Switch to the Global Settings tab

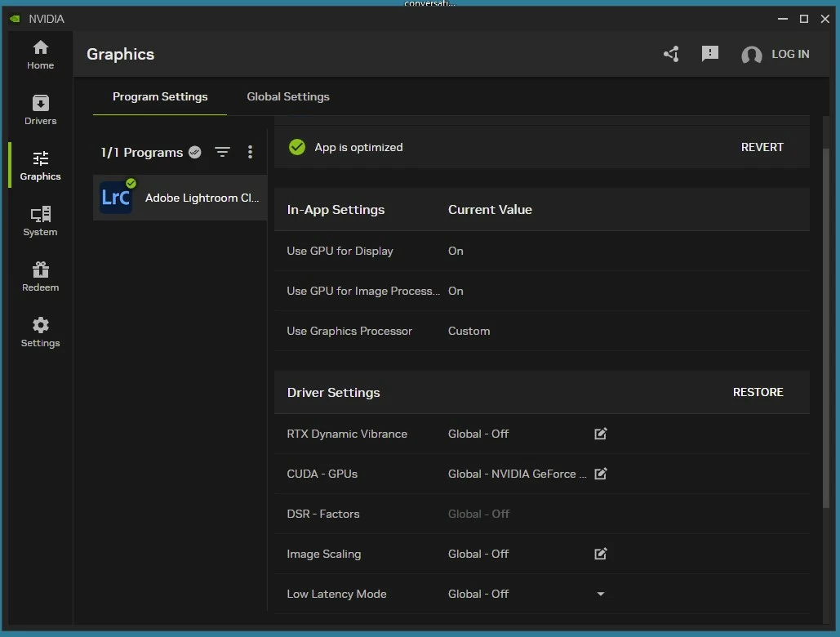coord(288,96)
